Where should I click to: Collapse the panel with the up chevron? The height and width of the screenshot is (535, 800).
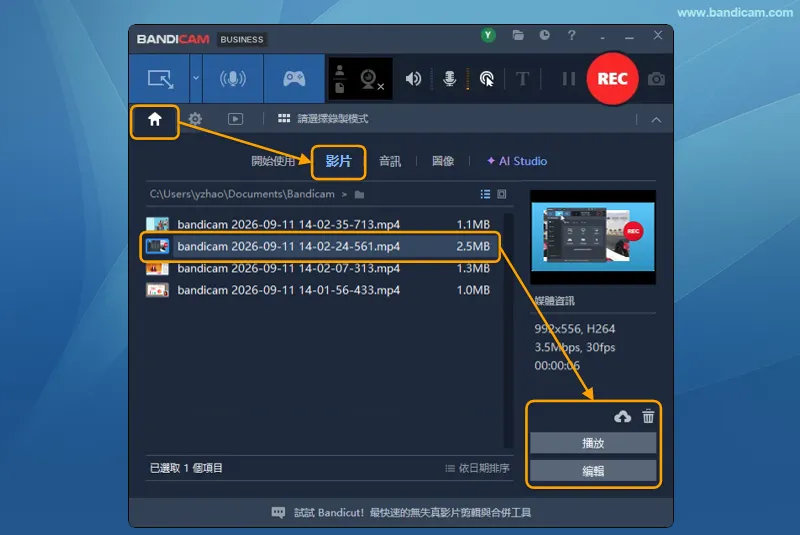656,120
